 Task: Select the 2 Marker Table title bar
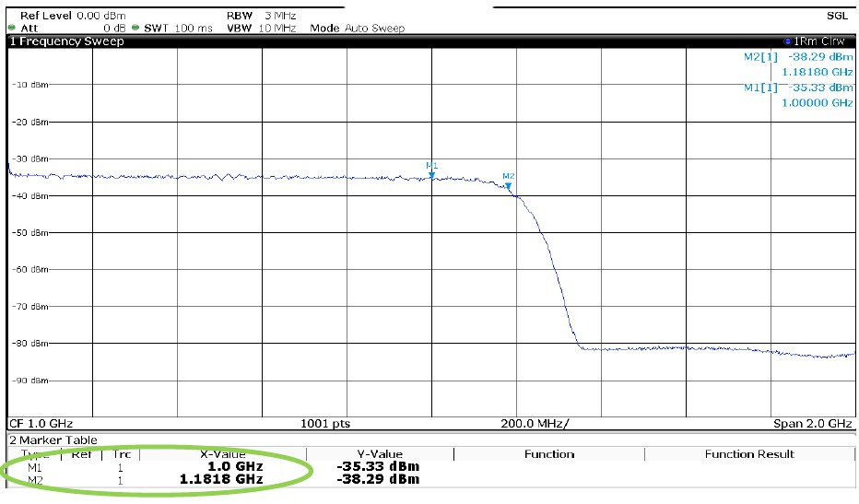(53, 440)
